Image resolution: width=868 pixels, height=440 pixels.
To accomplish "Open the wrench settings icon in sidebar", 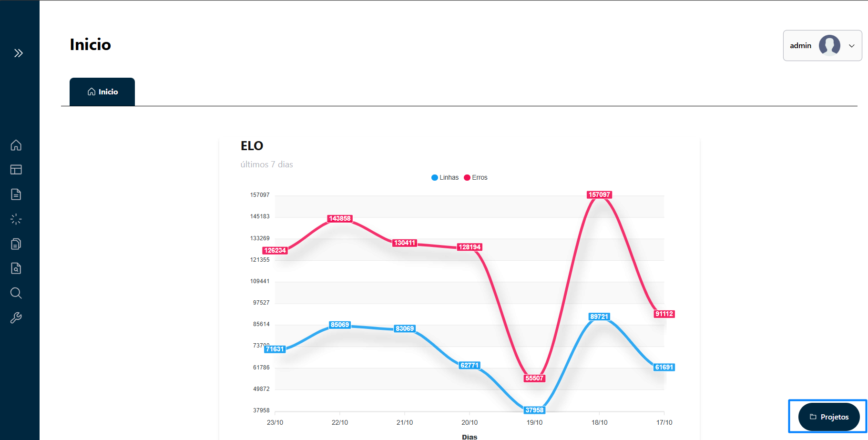I will pos(16,318).
